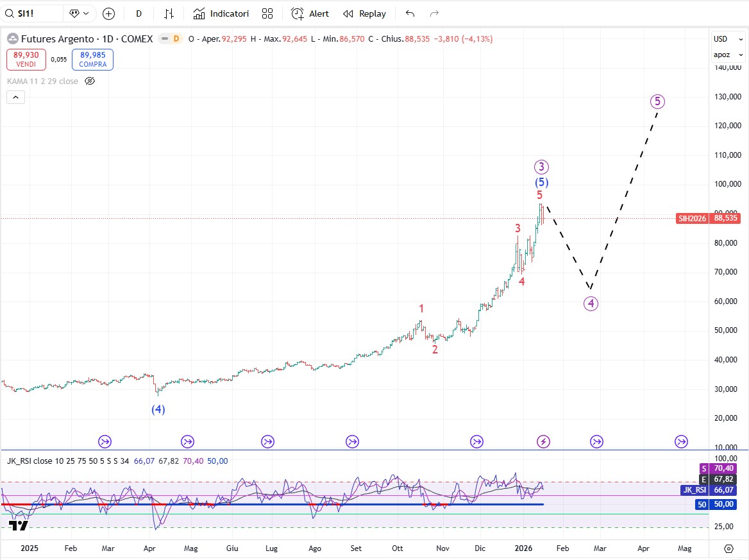Screen dimensions: 749x560
Task: Click the JK_RSI 66,07 scale label
Action: coord(708,490)
